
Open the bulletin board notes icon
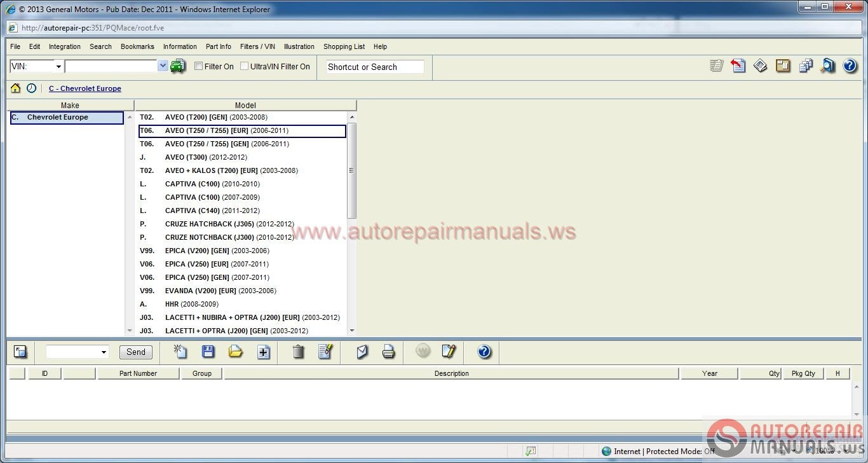[783, 66]
